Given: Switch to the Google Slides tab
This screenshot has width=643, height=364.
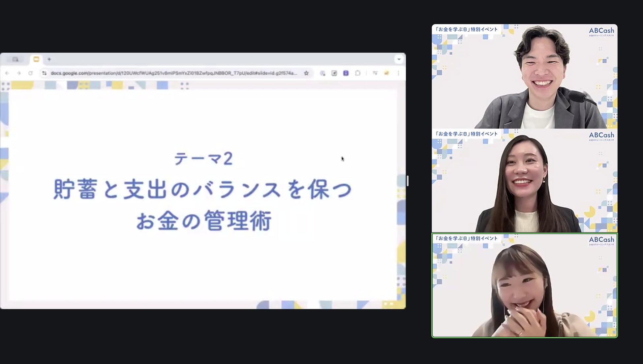Looking at the screenshot, I should (x=36, y=59).
